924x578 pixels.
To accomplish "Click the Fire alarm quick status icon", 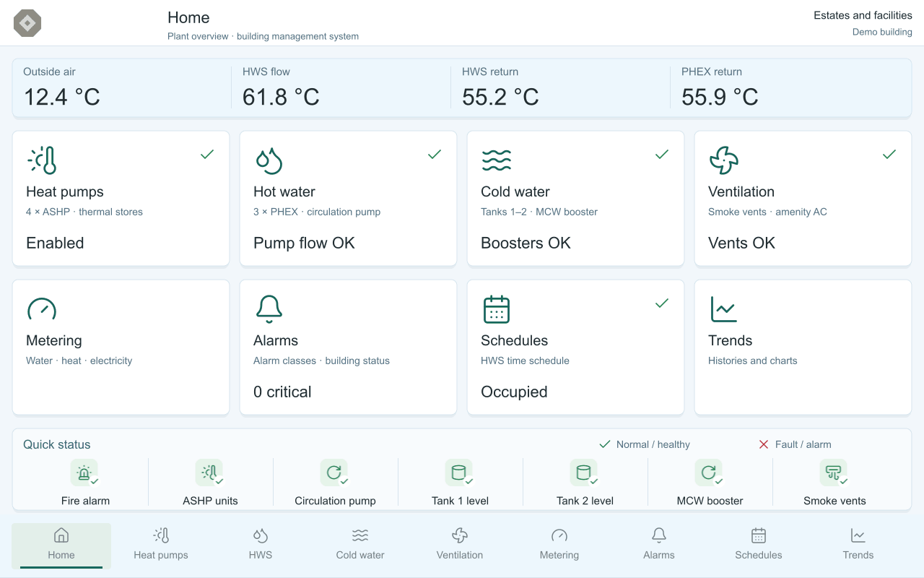I will tap(84, 473).
